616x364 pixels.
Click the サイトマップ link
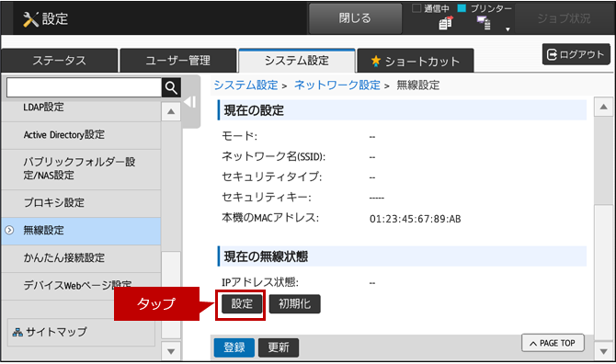pyautogui.click(x=81, y=332)
